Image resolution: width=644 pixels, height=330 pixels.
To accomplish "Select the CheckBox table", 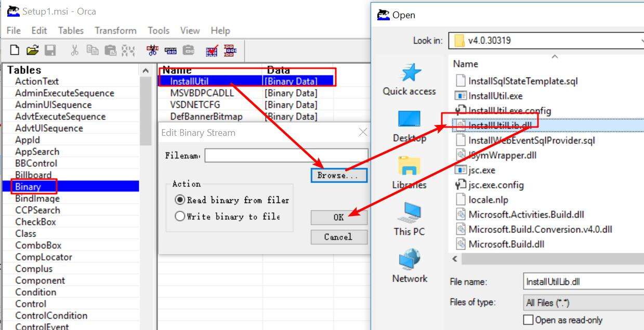I will (71, 222).
